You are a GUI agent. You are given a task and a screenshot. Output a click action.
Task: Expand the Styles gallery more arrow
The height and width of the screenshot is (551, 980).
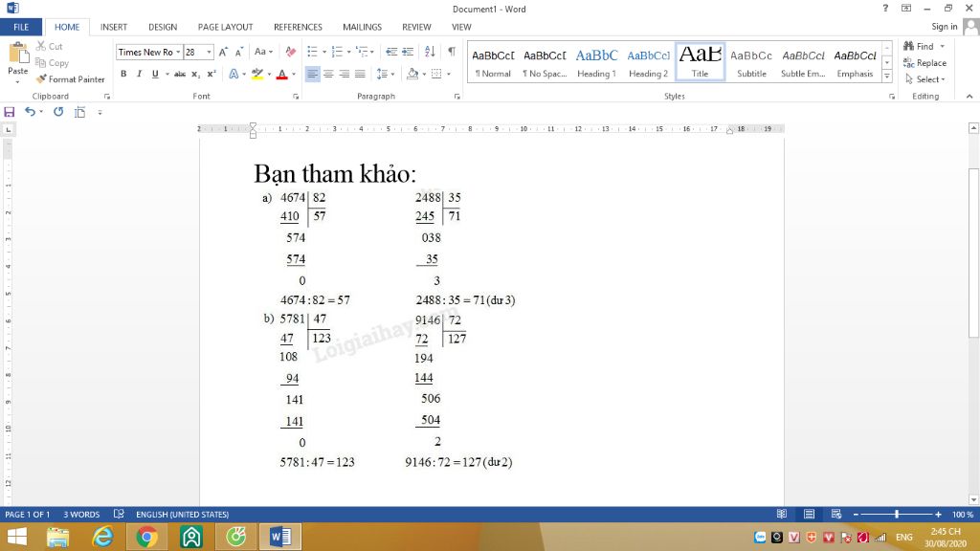pyautogui.click(x=887, y=77)
